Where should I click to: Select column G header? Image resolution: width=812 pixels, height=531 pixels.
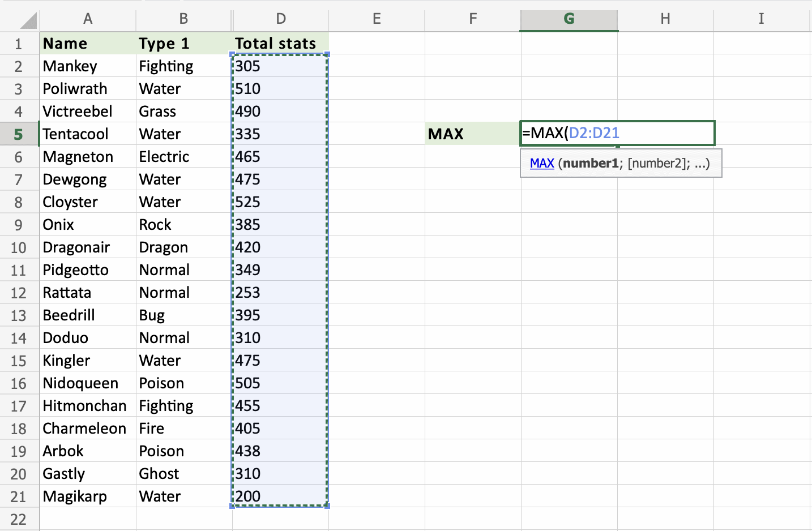pyautogui.click(x=569, y=19)
